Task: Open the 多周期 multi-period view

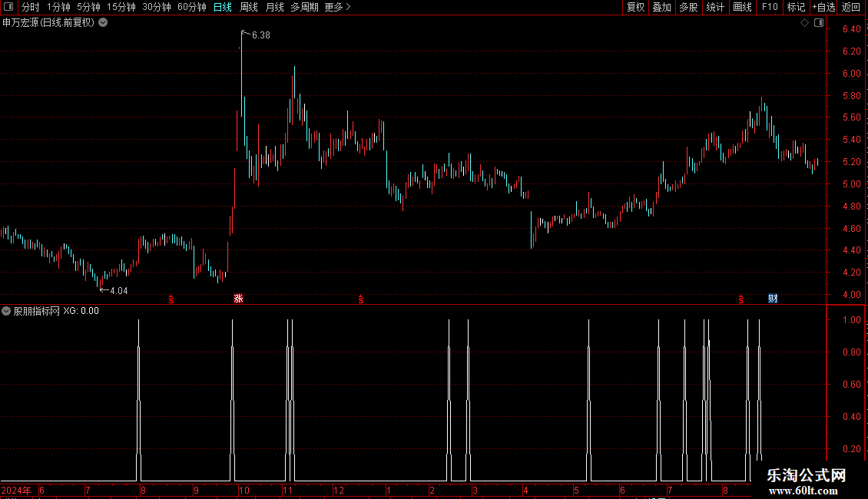Action: point(304,7)
